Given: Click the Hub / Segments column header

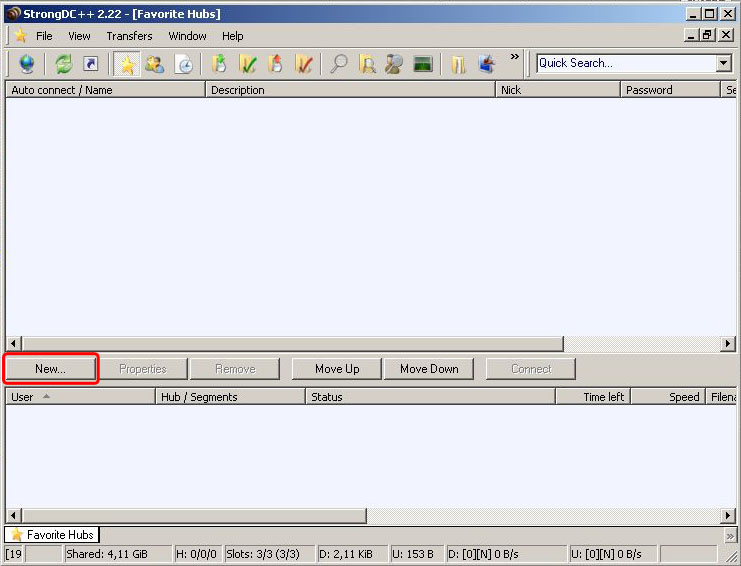Looking at the screenshot, I should [x=230, y=397].
